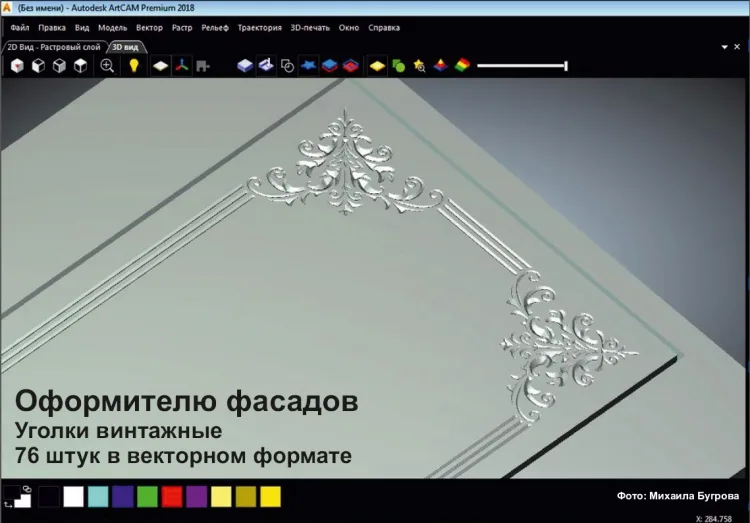Select the bright yellow colour swatch
The image size is (750, 523).
point(270,497)
